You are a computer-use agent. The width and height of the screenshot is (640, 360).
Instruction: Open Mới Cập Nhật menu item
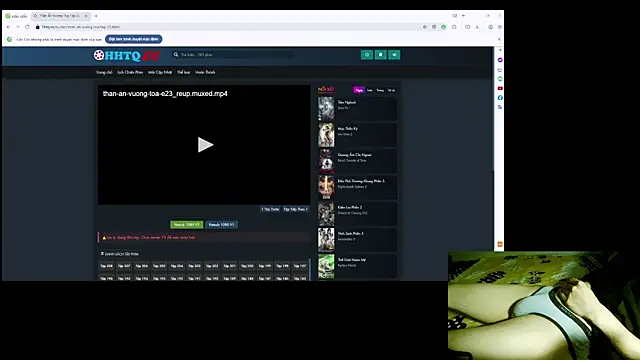160,72
